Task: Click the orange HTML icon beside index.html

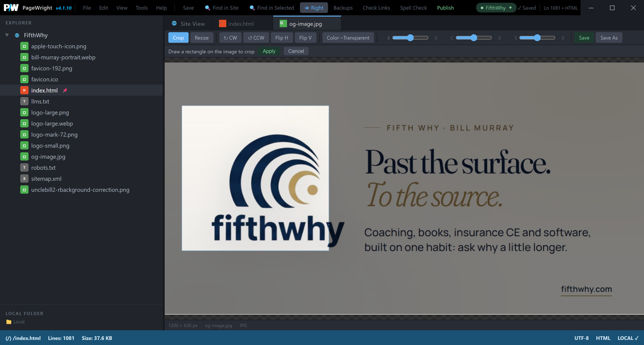Action: pyautogui.click(x=24, y=91)
